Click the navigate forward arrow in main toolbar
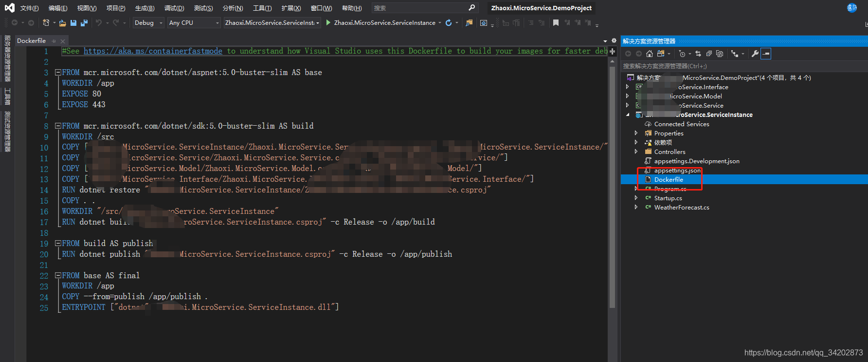The width and height of the screenshot is (868, 362). 31,23
